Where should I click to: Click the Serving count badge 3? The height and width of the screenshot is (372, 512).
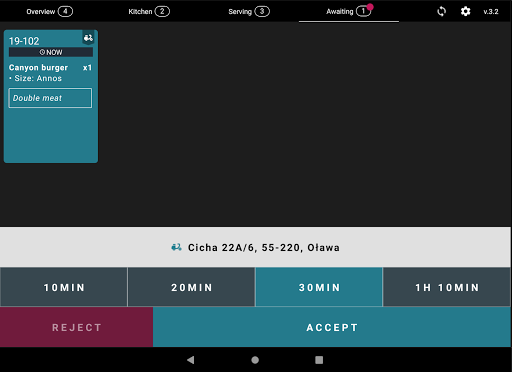tap(262, 11)
